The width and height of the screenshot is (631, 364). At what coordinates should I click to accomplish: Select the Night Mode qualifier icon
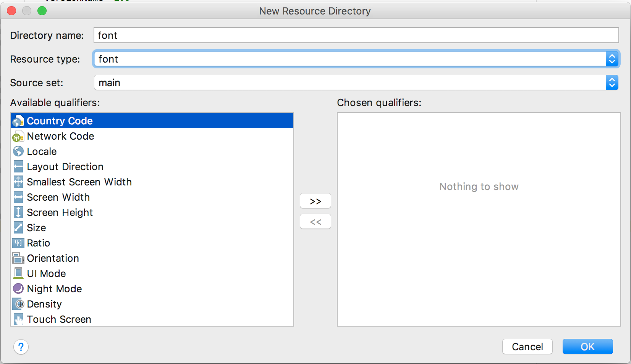coord(18,288)
